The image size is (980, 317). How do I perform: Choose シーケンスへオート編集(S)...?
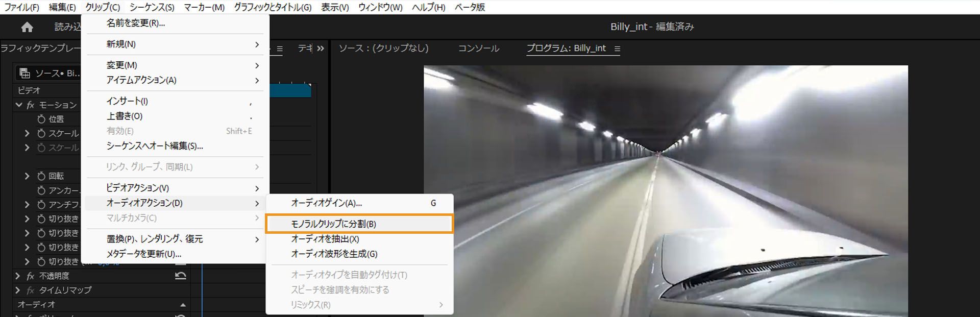pyautogui.click(x=175, y=146)
